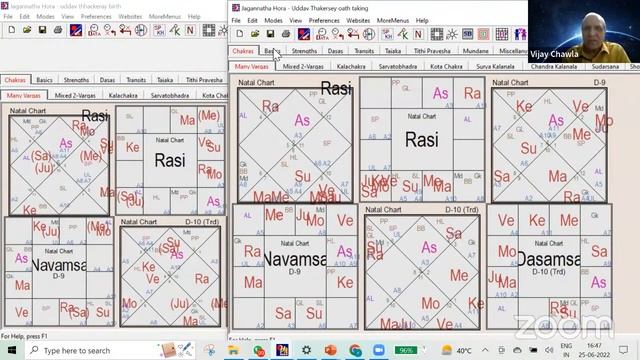Select Sarvatobhadra tab in right window

(398, 66)
